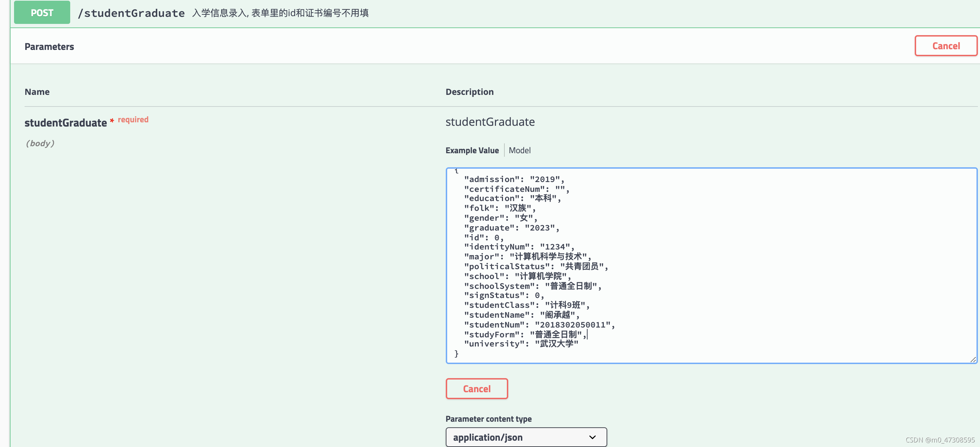The width and height of the screenshot is (980, 447).
Task: Click the studentGraduate parameter name label
Action: tap(65, 123)
